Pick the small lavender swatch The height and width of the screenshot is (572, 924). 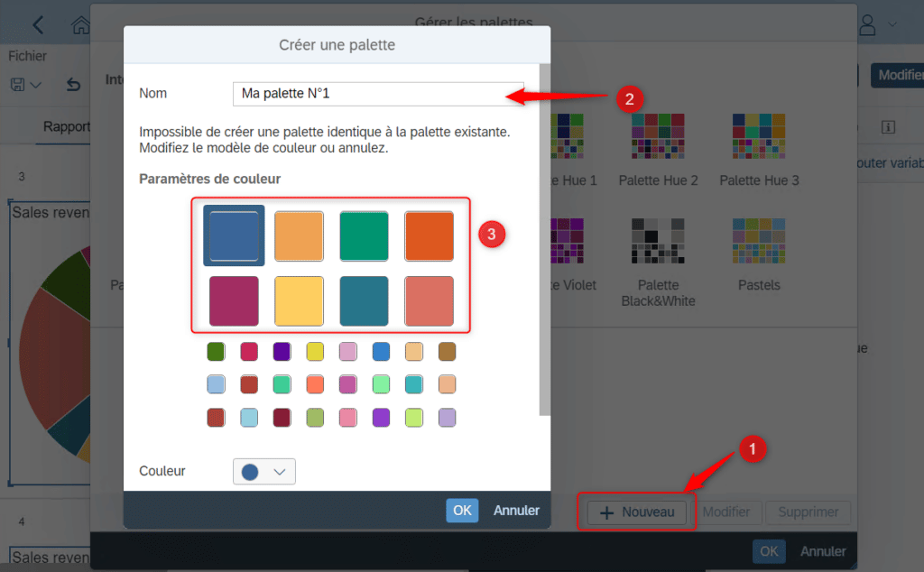coord(448,418)
